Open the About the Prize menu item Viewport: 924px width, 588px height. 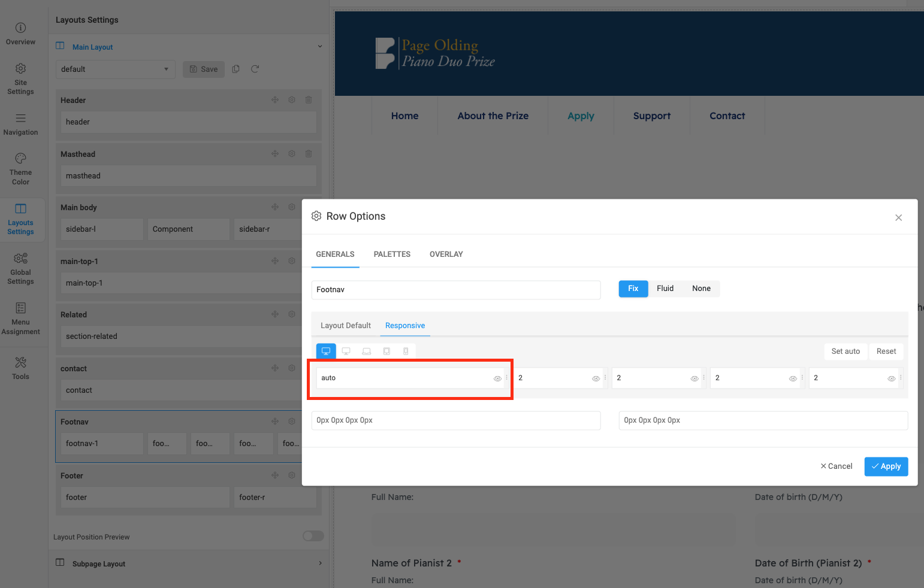click(x=493, y=116)
